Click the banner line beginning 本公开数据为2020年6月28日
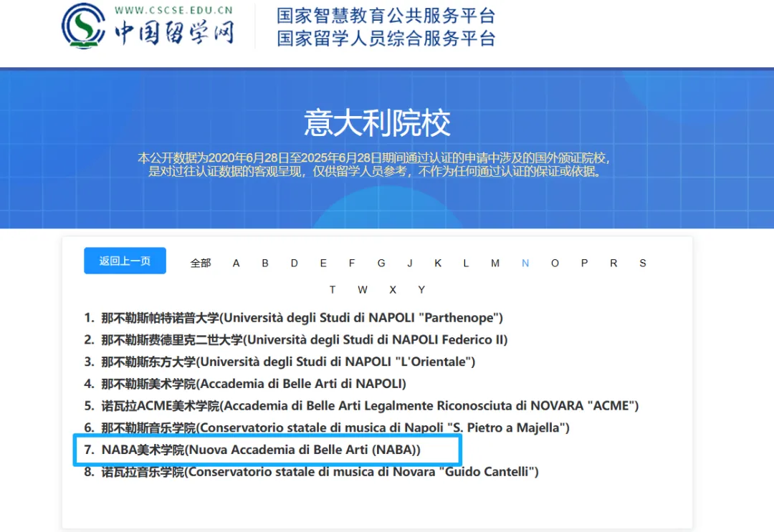Viewport: 774px width, 532px height. click(x=374, y=158)
